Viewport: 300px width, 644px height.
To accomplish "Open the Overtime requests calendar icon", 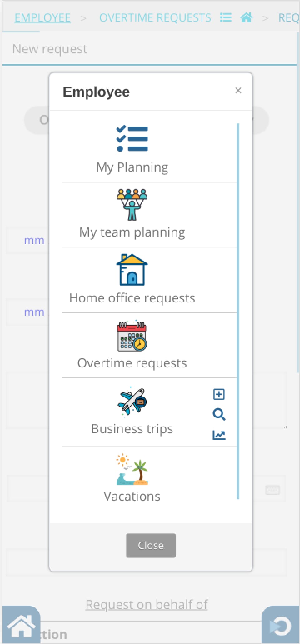I will (132, 337).
